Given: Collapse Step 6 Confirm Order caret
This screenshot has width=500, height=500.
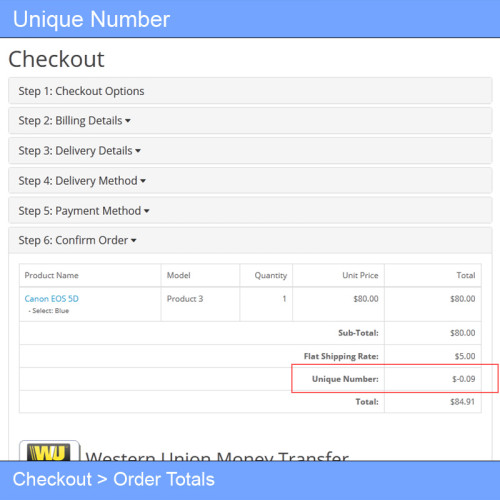Looking at the screenshot, I should 134,241.
